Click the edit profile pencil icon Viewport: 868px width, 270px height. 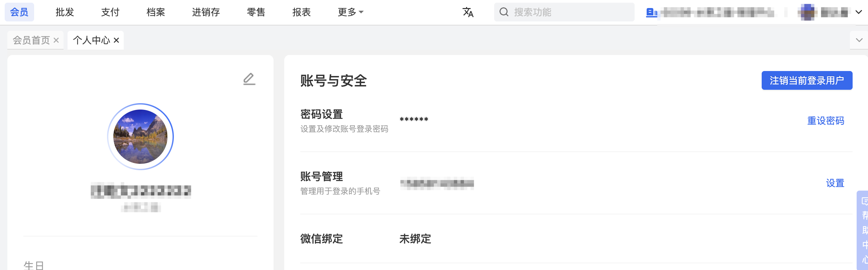pos(249,79)
